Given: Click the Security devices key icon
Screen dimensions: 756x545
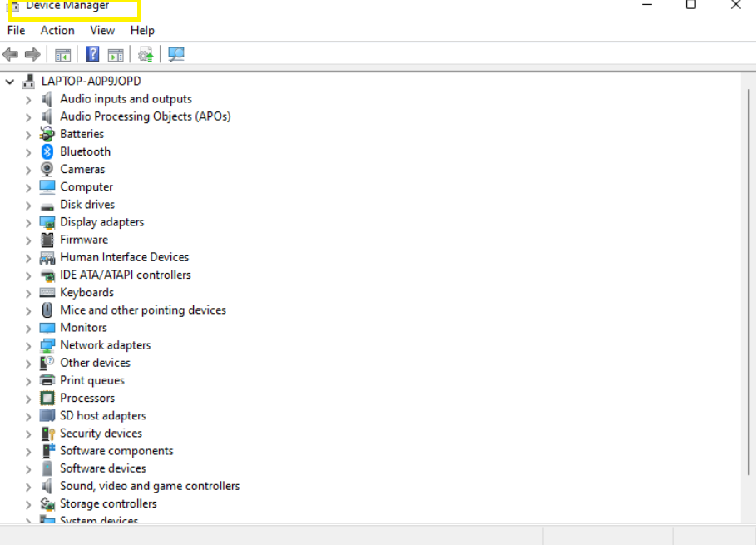Looking at the screenshot, I should [47, 434].
